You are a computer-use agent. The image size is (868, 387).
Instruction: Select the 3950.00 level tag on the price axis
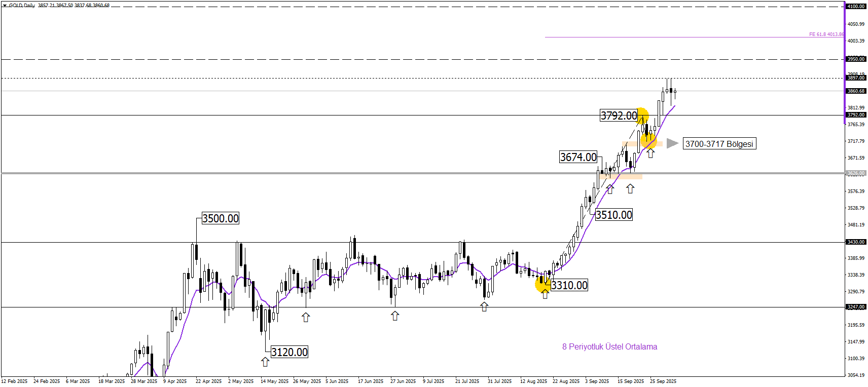click(856, 59)
